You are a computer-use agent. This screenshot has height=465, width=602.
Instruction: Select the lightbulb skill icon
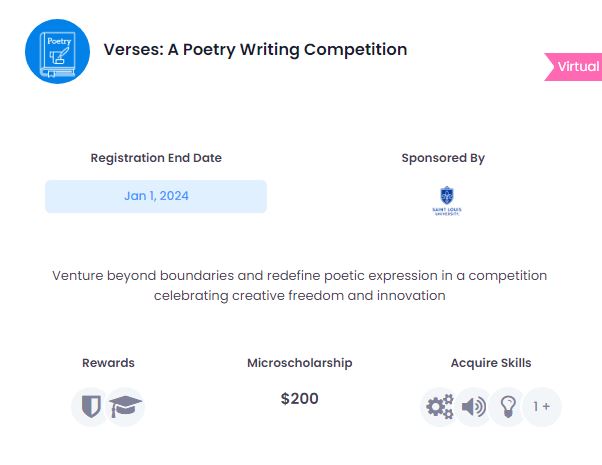coord(508,407)
